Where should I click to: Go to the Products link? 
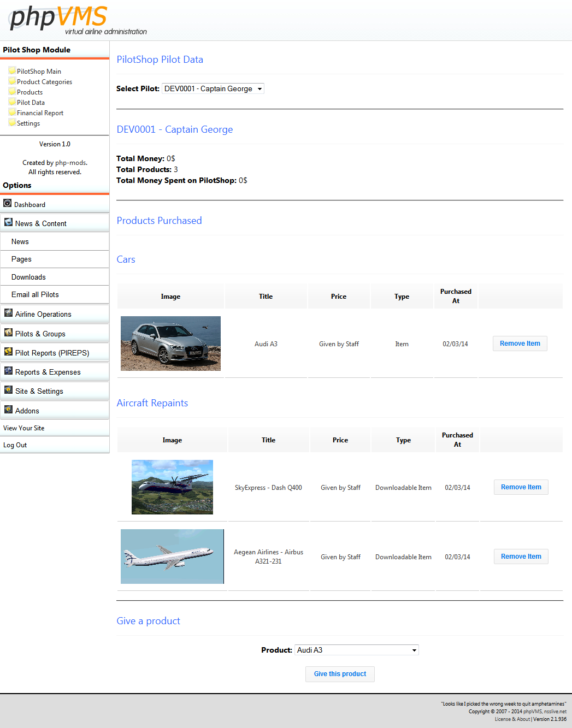30,92
